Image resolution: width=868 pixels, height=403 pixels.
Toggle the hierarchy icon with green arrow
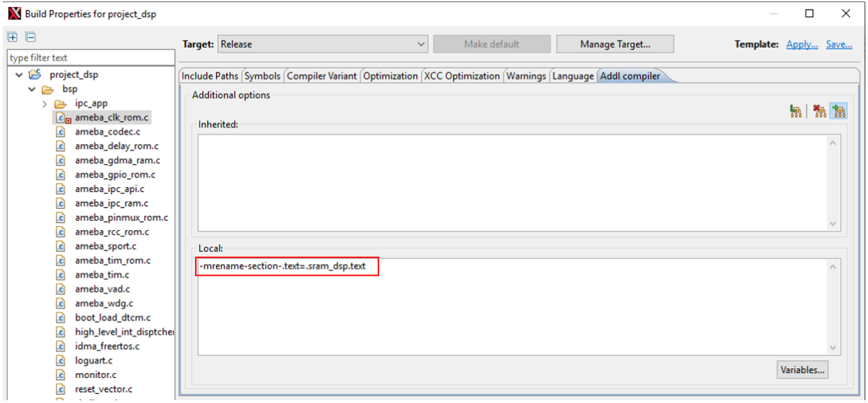point(839,111)
